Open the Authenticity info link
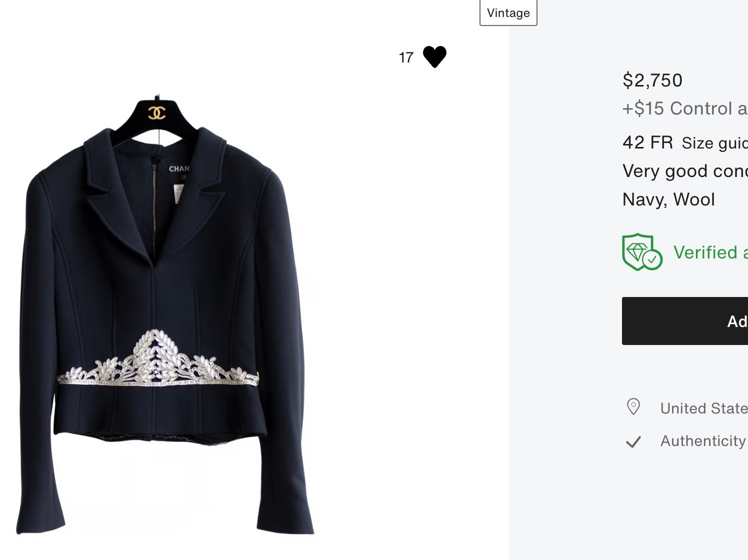Viewport: 748px width, 560px height. 703,441
